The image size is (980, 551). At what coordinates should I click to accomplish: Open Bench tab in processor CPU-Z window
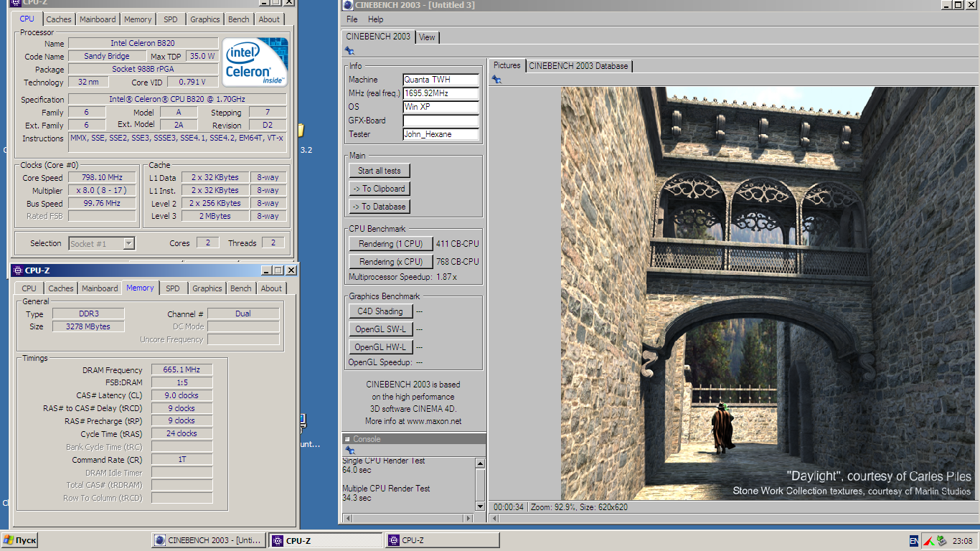click(239, 19)
